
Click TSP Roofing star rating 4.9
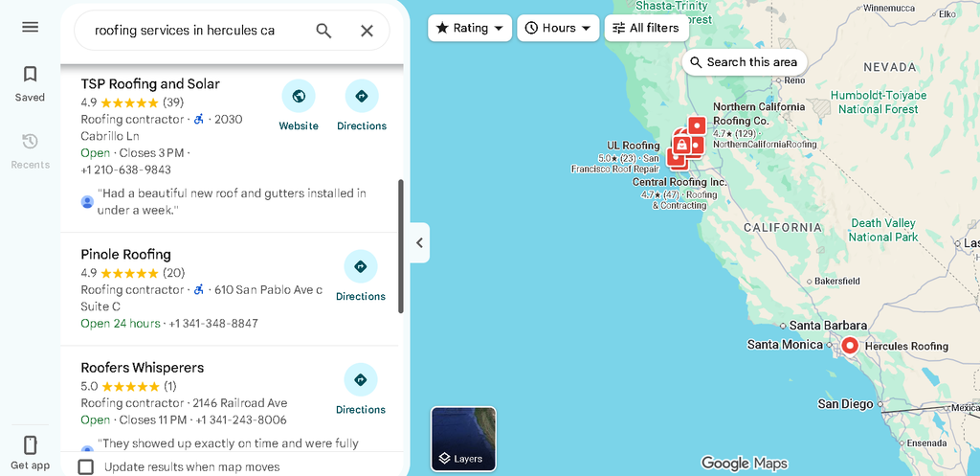click(132, 102)
